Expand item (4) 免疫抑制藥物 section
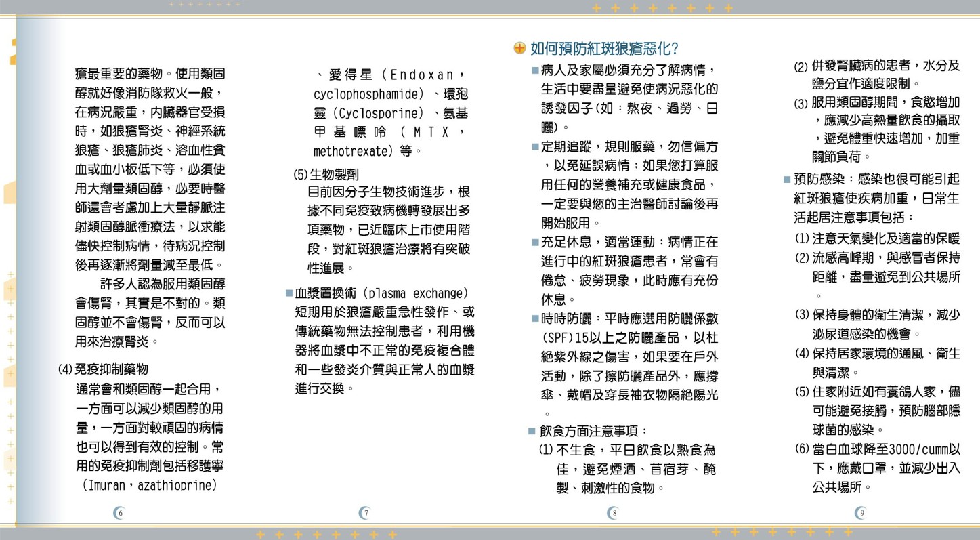 click(x=104, y=369)
